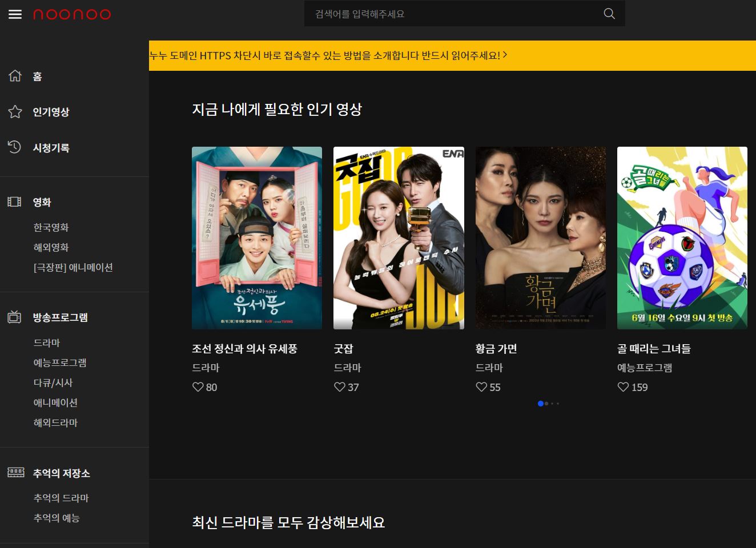Click the title 조선 정신과 의사 유세풍
This screenshot has height=548, width=756.
(244, 348)
